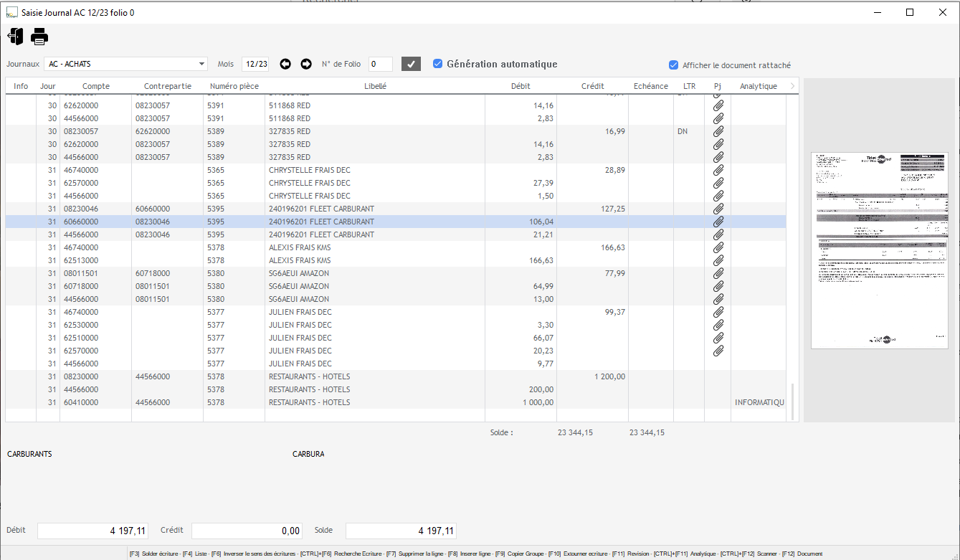Go to previous month with left arrow
Screen dimensions: 960x560
[x=285, y=64]
